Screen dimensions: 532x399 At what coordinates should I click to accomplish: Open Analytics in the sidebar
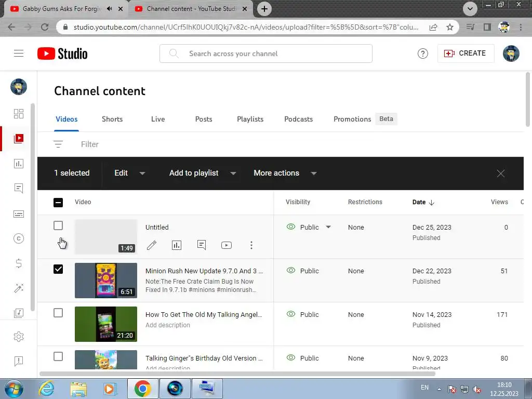(x=19, y=164)
